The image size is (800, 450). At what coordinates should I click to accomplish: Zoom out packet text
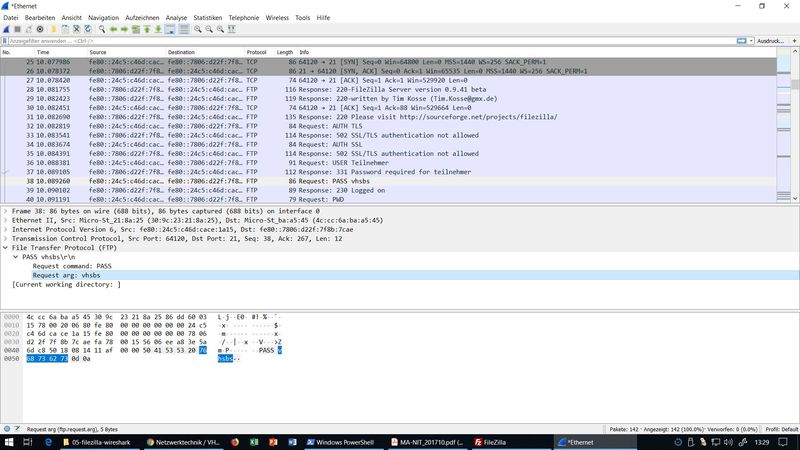point(209,29)
